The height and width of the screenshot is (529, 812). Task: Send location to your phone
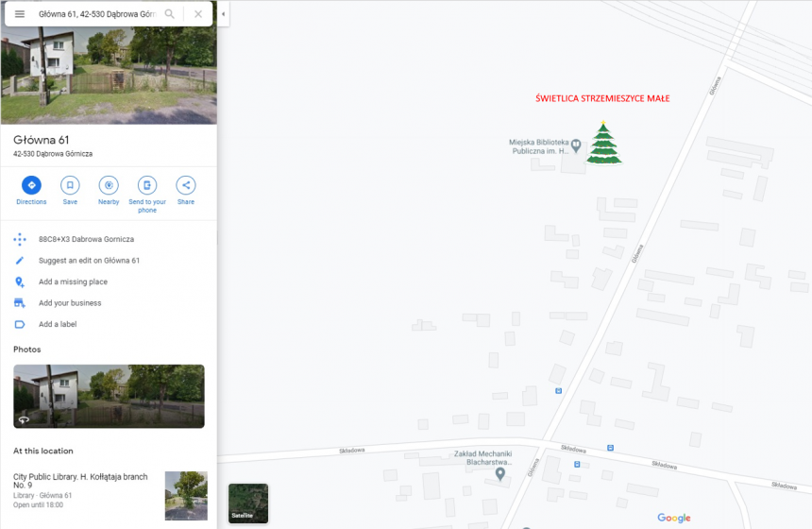tap(146, 186)
